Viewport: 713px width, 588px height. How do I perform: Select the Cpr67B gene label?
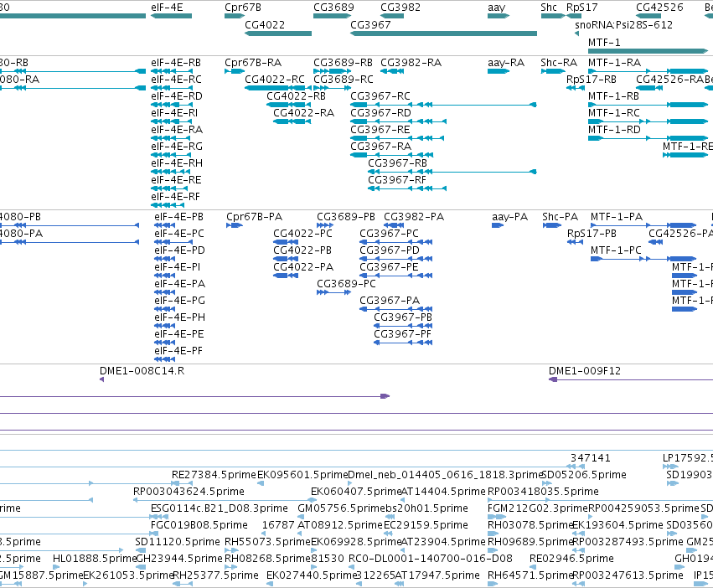[x=243, y=8]
